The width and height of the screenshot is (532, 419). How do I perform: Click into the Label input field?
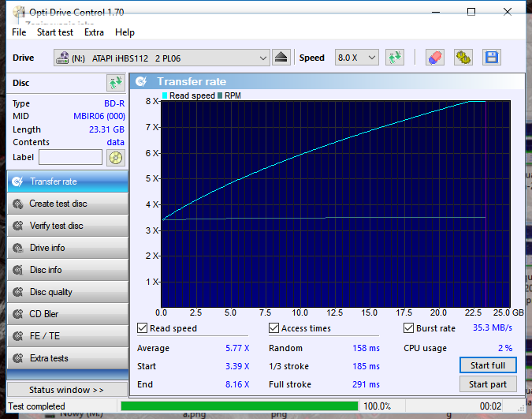[71, 157]
